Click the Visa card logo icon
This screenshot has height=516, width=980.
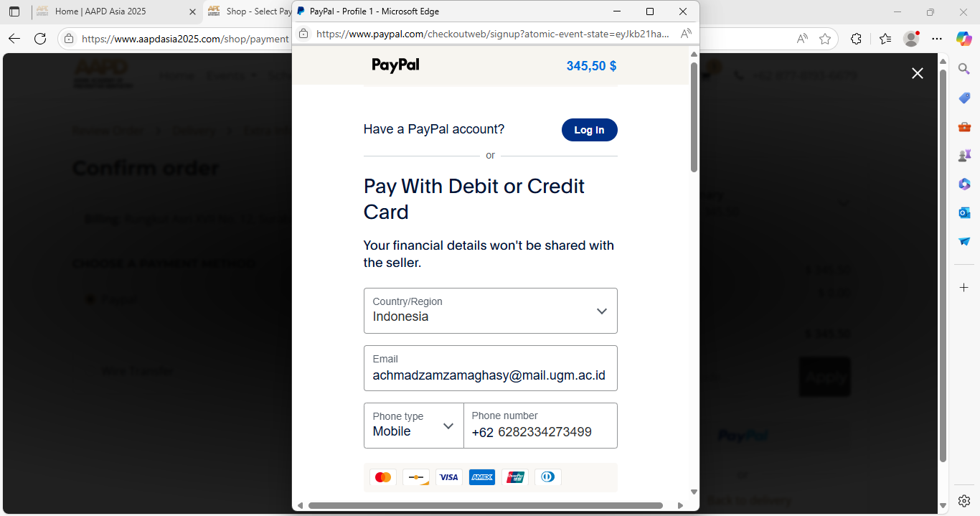click(449, 477)
